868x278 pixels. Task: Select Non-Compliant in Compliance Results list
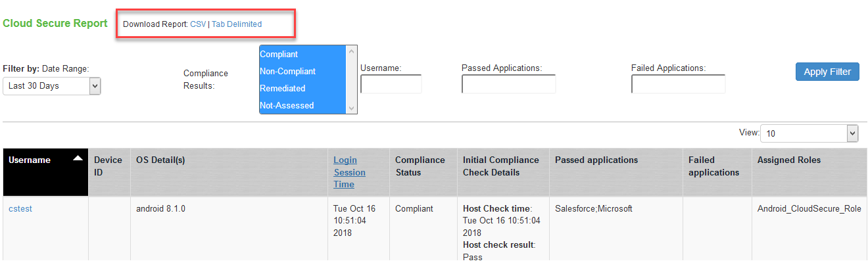coord(287,72)
